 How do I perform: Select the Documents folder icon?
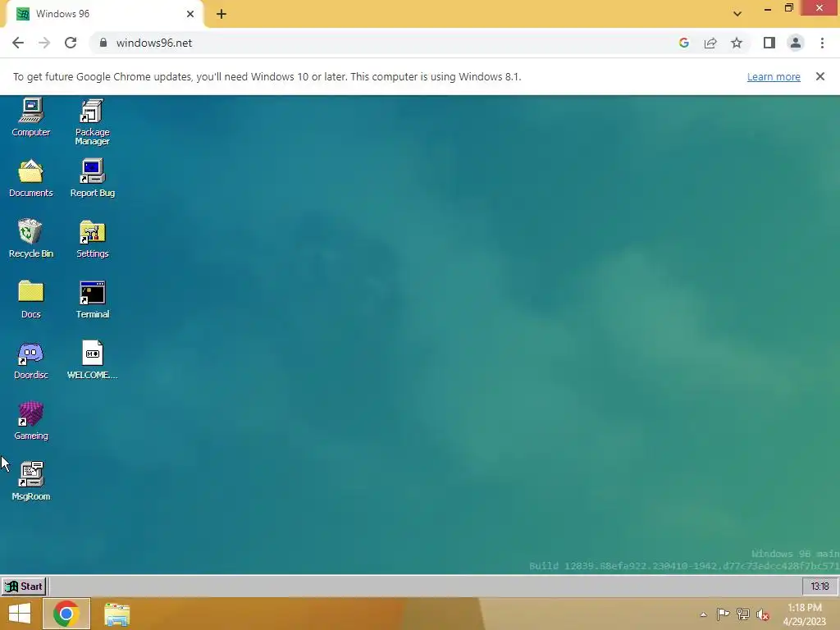pos(30,178)
